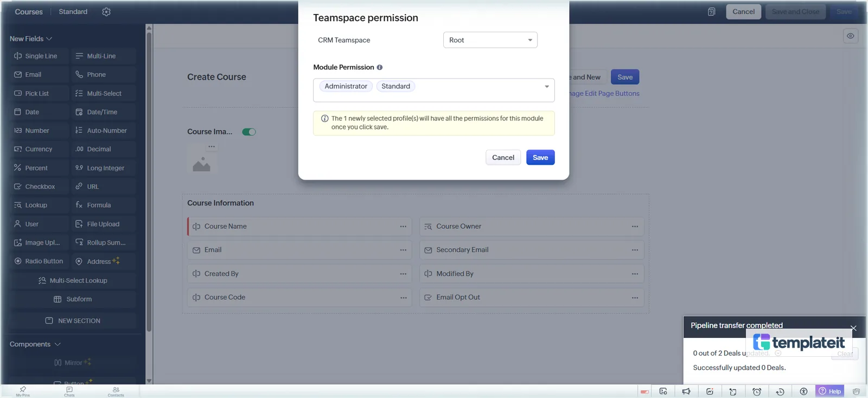Viewport: 868px width, 398px height.
Task: Open options for Secondary Email field
Action: pyautogui.click(x=635, y=250)
